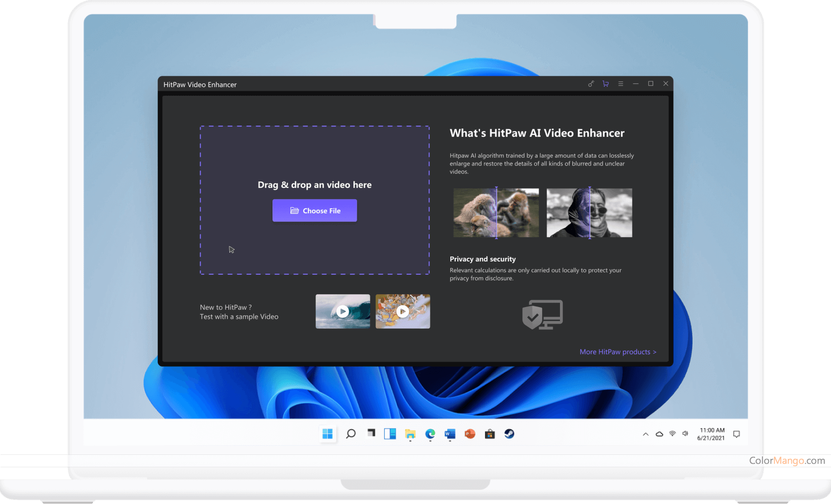The width and height of the screenshot is (831, 504).
Task: Close the HitPaw Video Enhancer window
Action: 666,84
